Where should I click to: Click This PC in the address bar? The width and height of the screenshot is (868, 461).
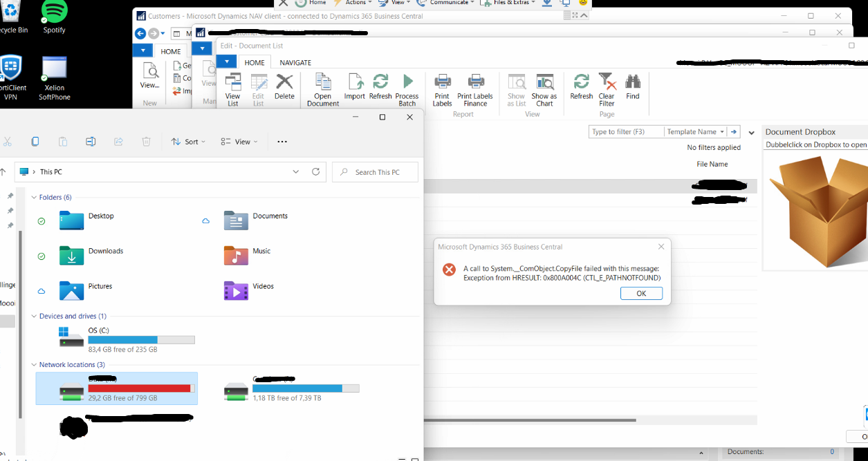(x=51, y=172)
